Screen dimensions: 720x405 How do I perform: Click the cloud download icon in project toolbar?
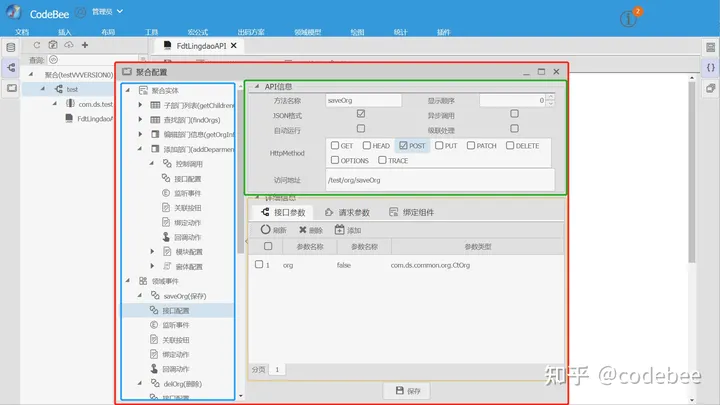click(68, 45)
